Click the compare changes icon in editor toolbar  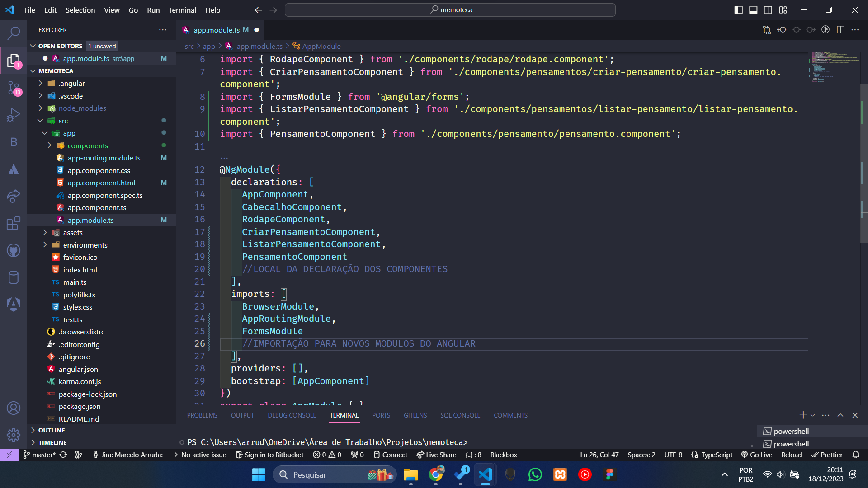tap(767, 30)
